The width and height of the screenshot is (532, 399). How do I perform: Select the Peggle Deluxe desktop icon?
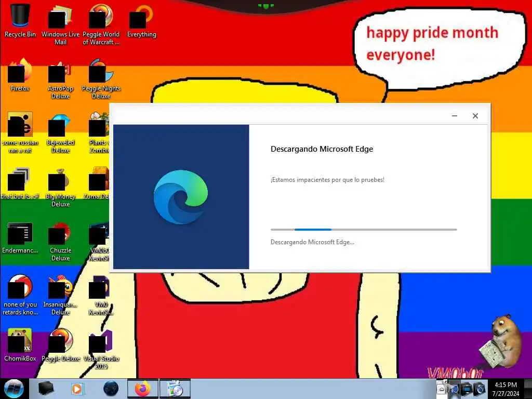pos(60,344)
